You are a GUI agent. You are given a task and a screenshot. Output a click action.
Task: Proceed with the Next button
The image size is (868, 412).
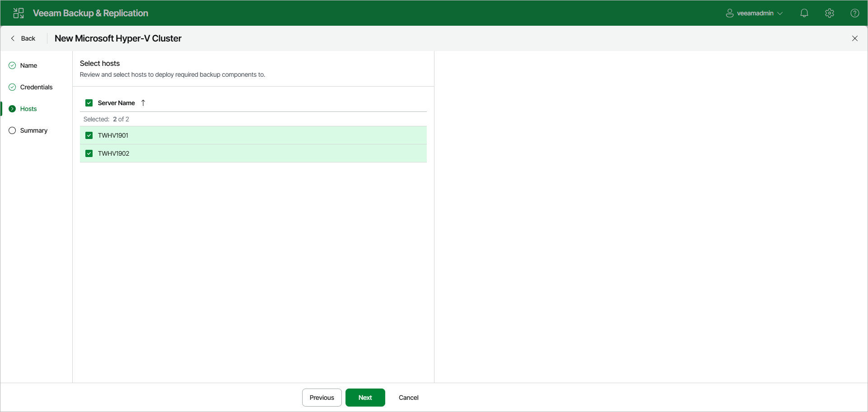point(365,398)
